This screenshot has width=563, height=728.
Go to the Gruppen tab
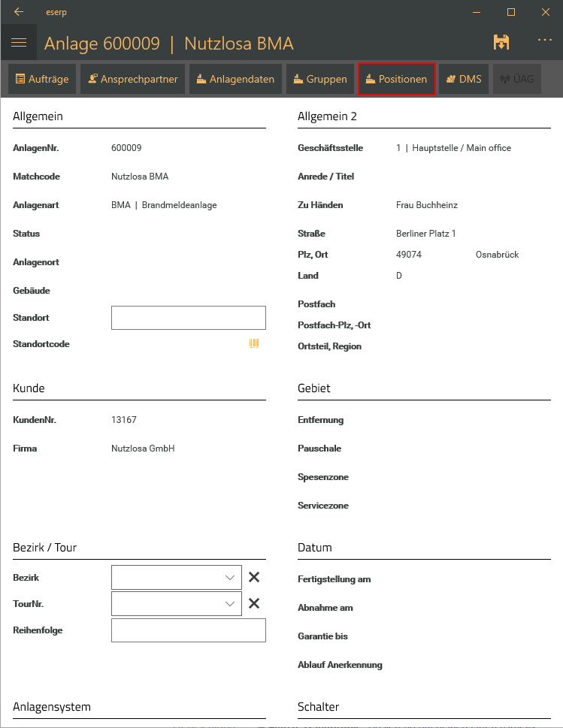coord(319,79)
